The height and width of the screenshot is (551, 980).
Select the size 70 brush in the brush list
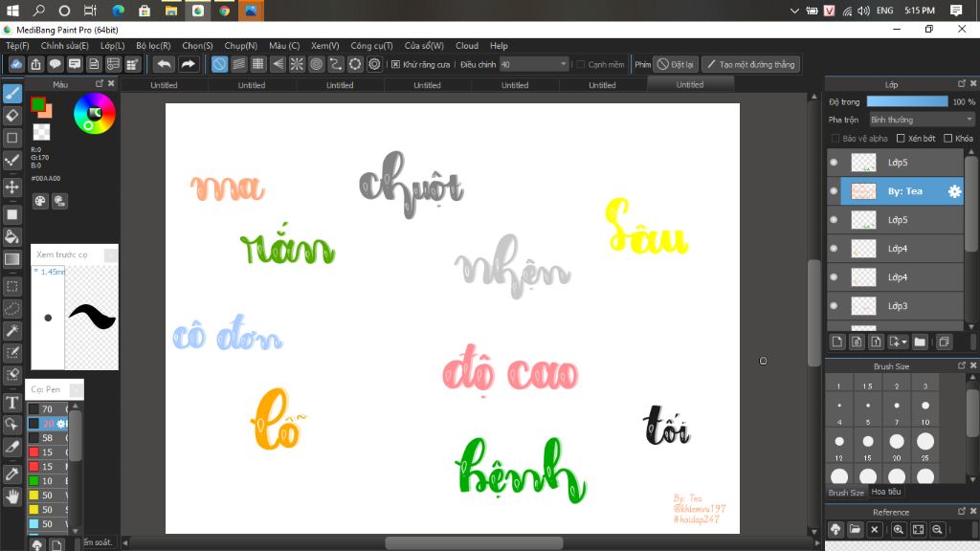click(x=49, y=409)
